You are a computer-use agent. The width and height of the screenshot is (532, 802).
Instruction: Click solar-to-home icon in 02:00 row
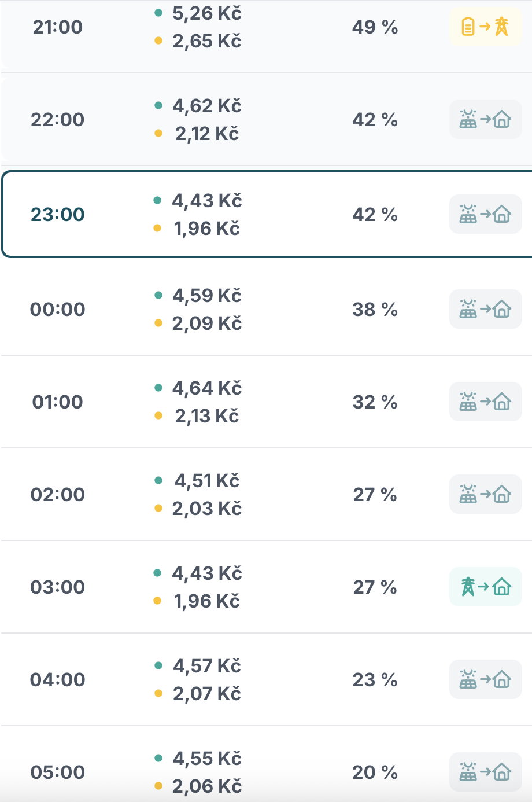(486, 494)
